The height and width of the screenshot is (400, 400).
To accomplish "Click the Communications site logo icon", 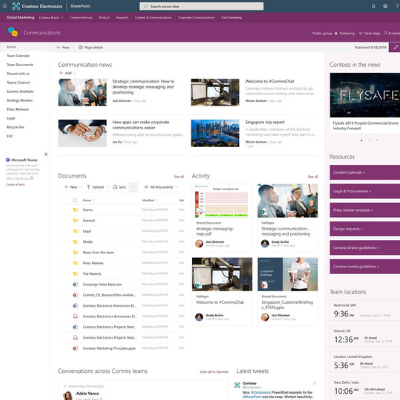I will (x=13, y=32).
